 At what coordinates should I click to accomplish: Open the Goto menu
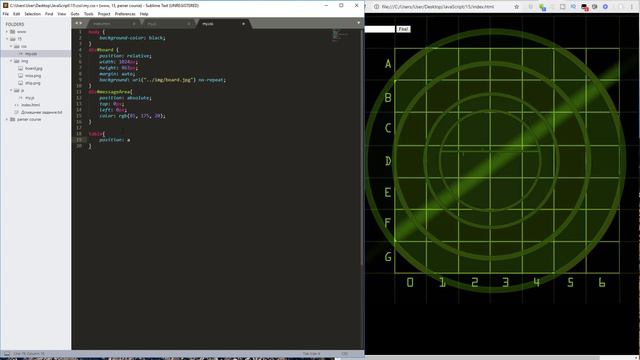[75, 14]
